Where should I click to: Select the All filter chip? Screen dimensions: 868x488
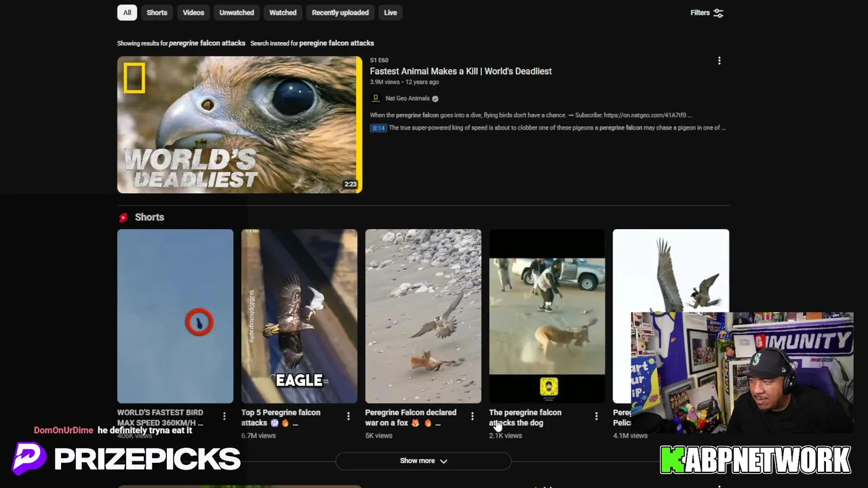127,13
